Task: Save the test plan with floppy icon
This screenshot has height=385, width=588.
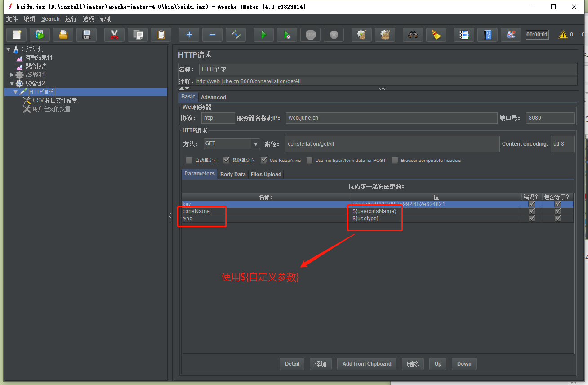Action: [x=87, y=35]
